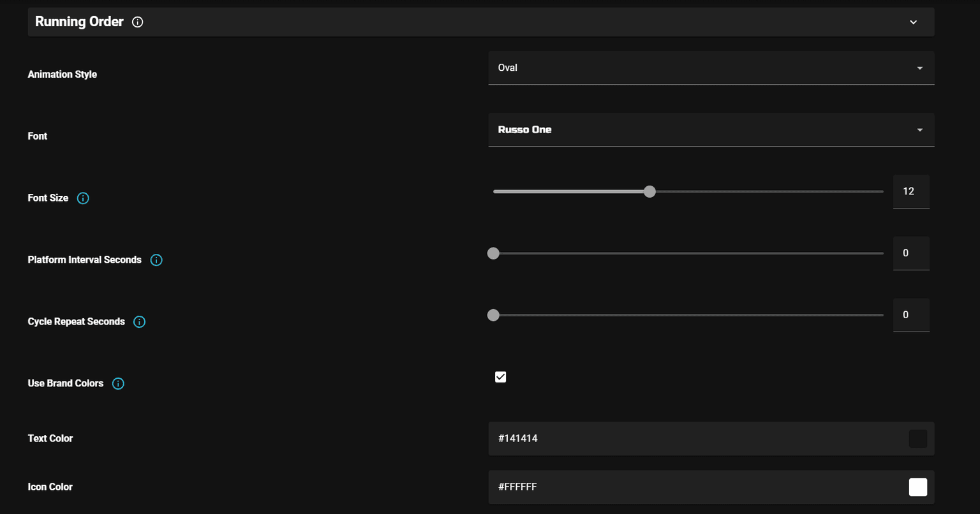Click the Platform Interval Seconds slider handle

click(x=493, y=253)
